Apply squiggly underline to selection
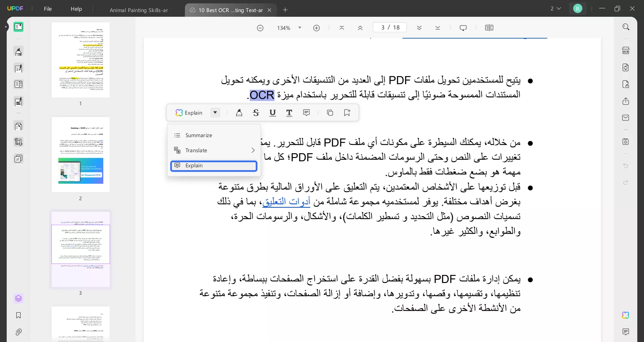Viewport: 644px width, 342px height. coord(289,113)
